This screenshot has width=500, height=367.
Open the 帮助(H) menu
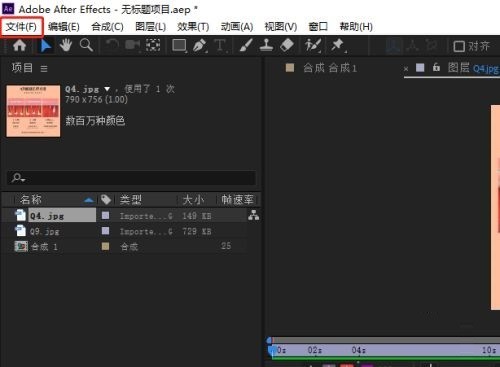[356, 27]
